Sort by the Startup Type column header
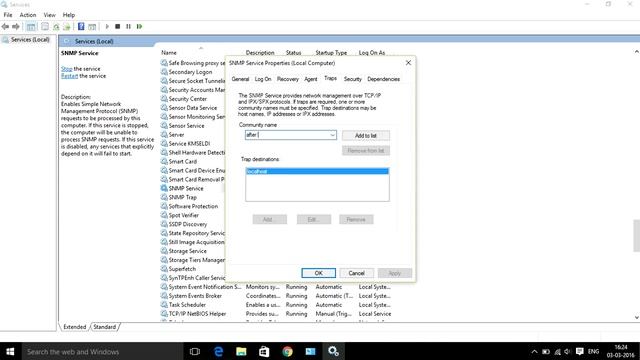This screenshot has height=360, width=640. (331, 53)
